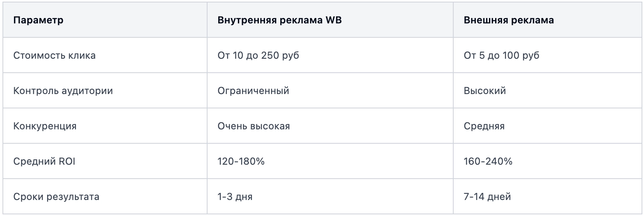Select the 'Конкуренция' row label
Screen dimensions: 644x216
[x=45, y=126]
